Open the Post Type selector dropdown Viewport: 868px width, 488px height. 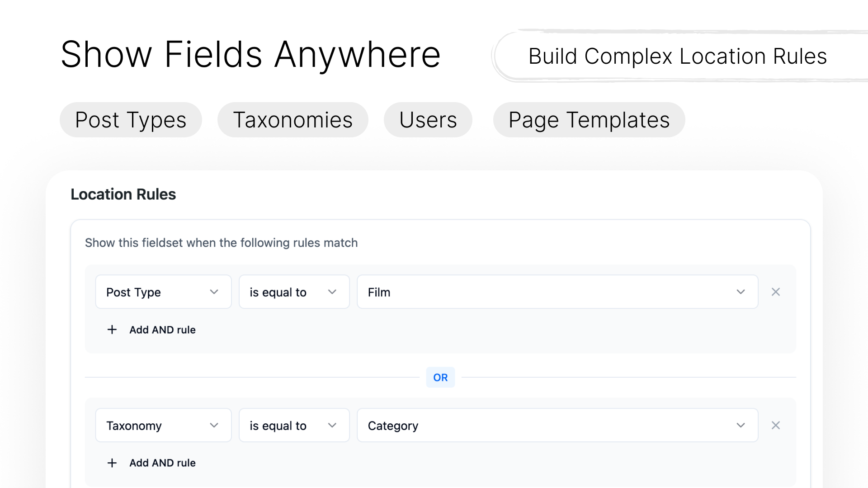click(x=163, y=292)
